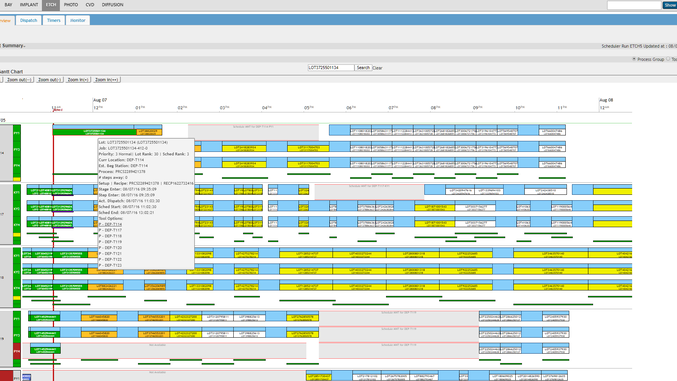The image size is (677, 381).
Task: Select tool option P - DEP-T119
Action: [110, 242]
